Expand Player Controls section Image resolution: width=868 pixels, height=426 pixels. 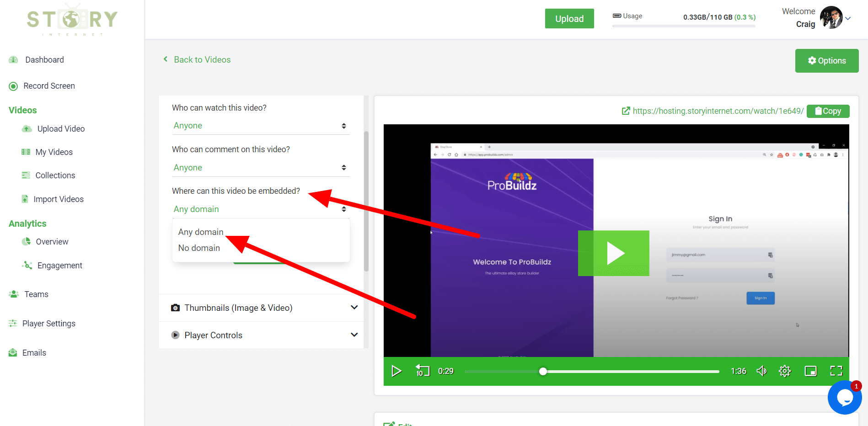[261, 335]
